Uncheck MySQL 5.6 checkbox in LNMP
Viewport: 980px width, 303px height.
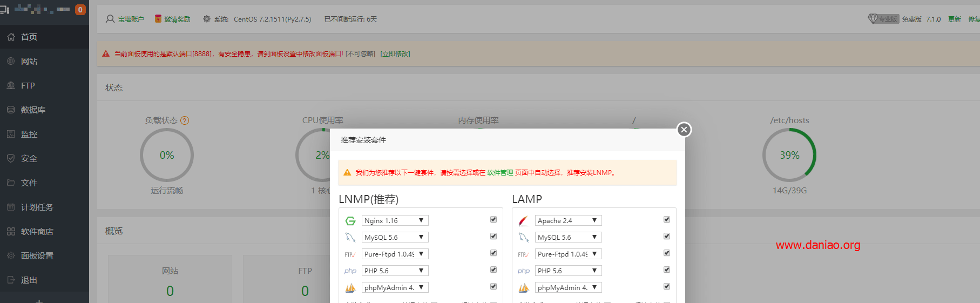(494, 236)
